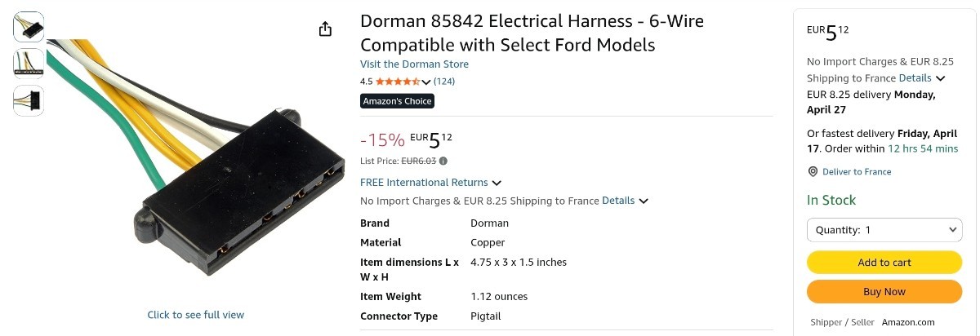The height and width of the screenshot is (336, 980).
Task: Click the List Price info icon
Action: [443, 161]
